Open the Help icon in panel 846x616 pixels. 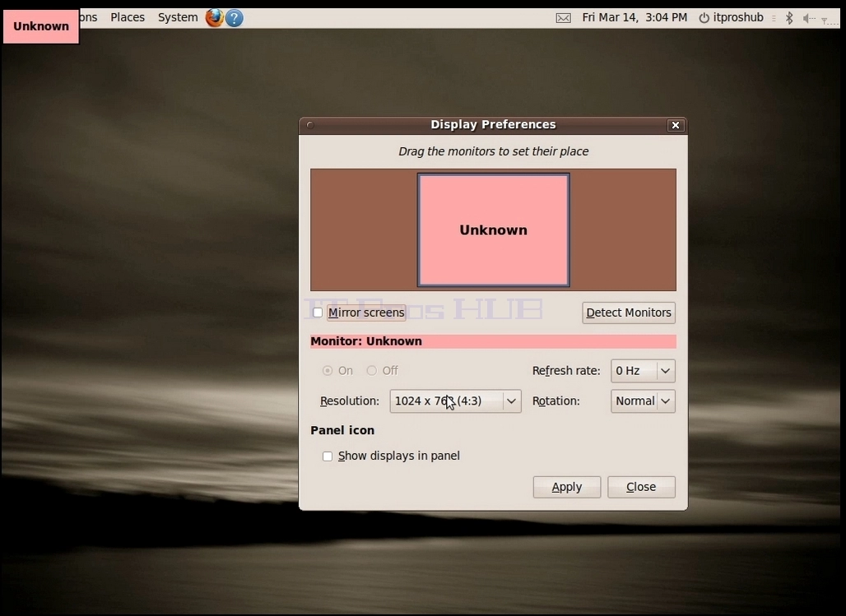coord(235,18)
